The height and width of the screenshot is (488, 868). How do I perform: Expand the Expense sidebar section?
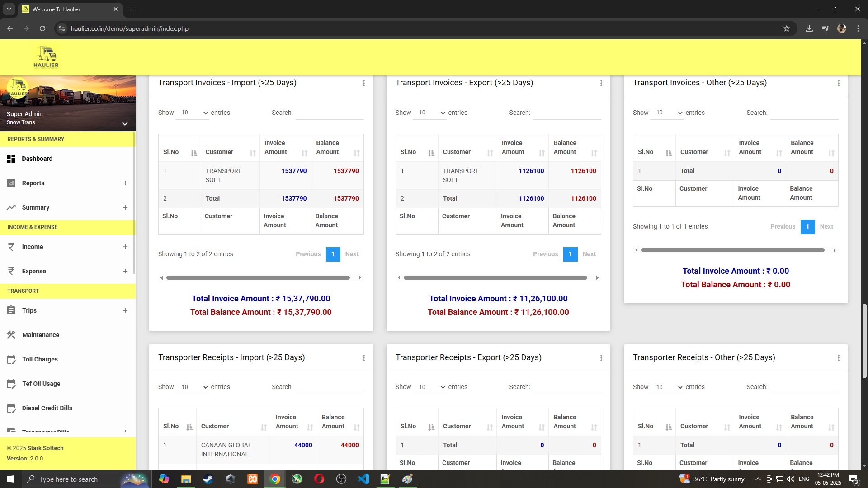coord(125,271)
